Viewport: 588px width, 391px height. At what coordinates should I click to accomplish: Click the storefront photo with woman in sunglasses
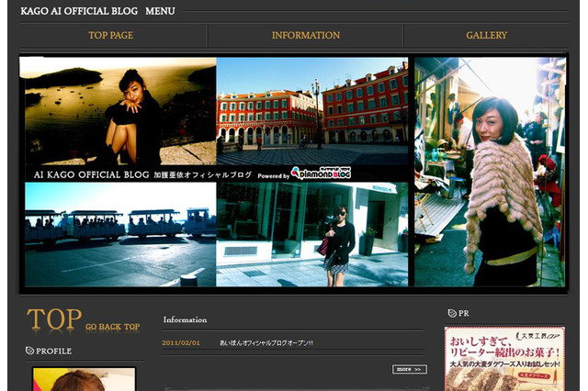312,234
